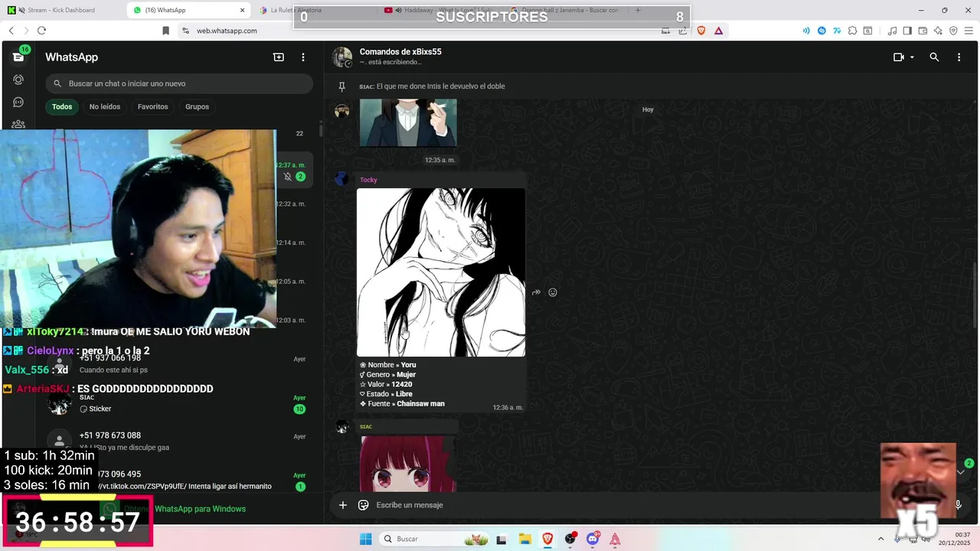Open the attach plus button beside the message box

click(x=343, y=505)
